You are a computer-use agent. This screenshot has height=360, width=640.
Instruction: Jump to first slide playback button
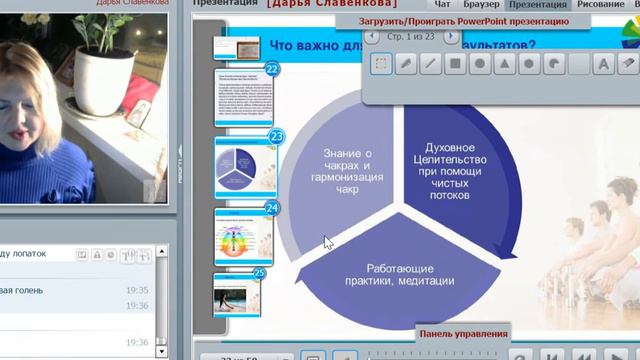coord(552,355)
